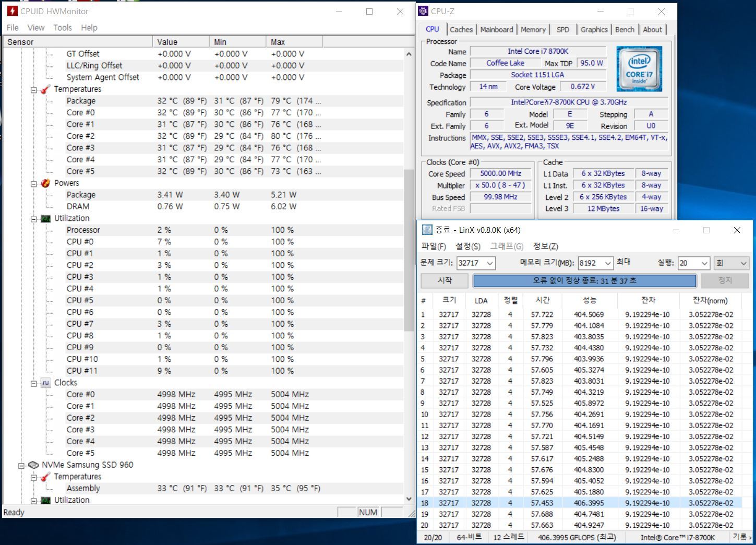This screenshot has width=756, height=545.
Task: Select the CPU #11 utilization row
Action: (203, 371)
